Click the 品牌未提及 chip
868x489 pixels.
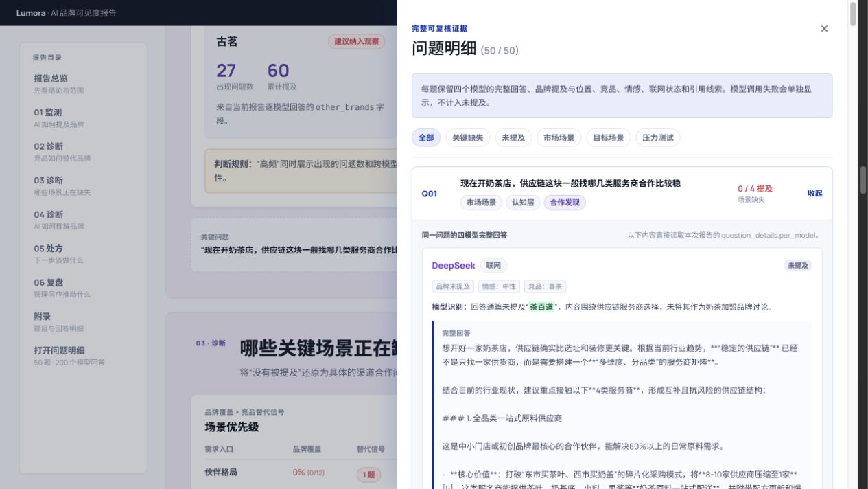(x=453, y=286)
